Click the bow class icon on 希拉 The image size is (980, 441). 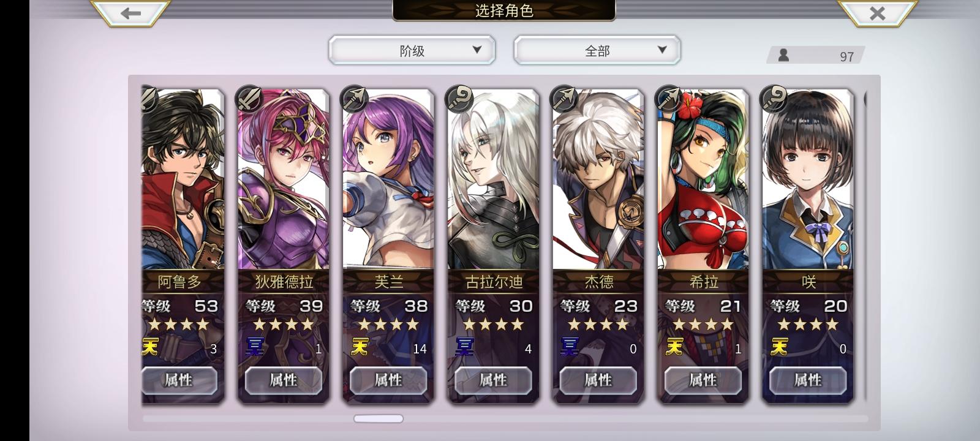[668, 99]
